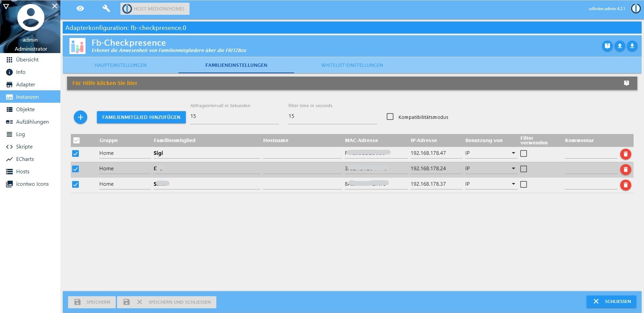644x313 pixels.
Task: Click the MAC-Adresse column header
Action: tap(361, 140)
